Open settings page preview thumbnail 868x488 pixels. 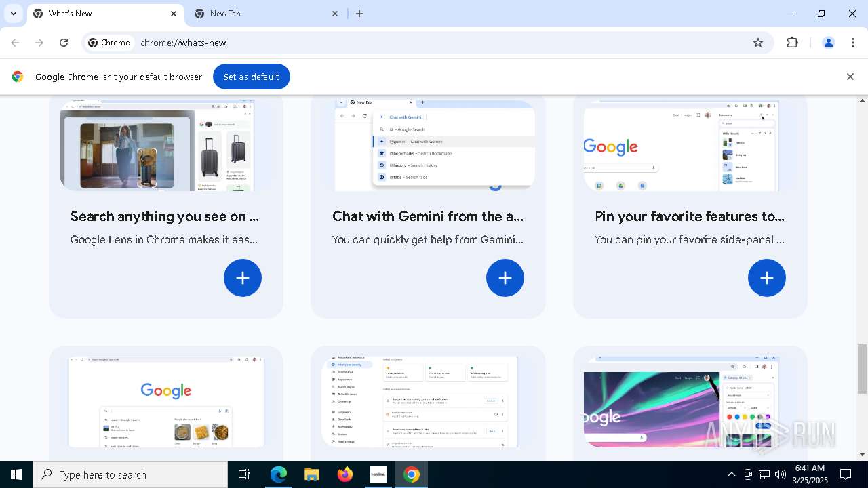419,402
